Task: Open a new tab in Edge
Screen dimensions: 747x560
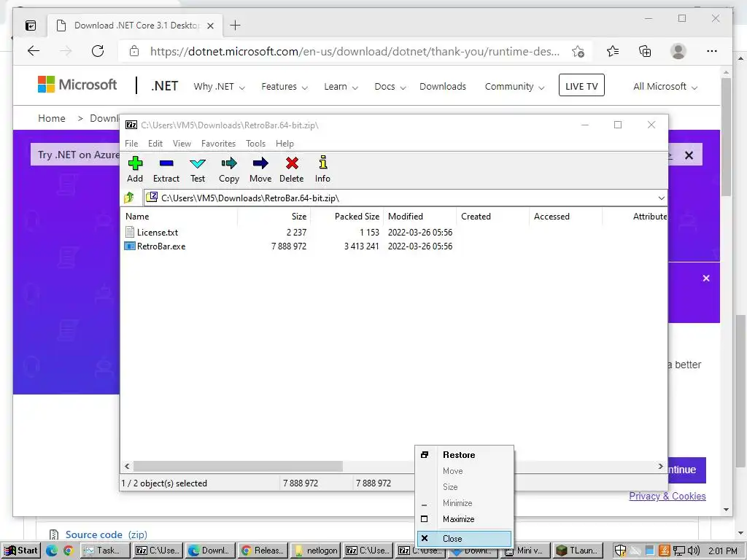Action: click(x=236, y=26)
